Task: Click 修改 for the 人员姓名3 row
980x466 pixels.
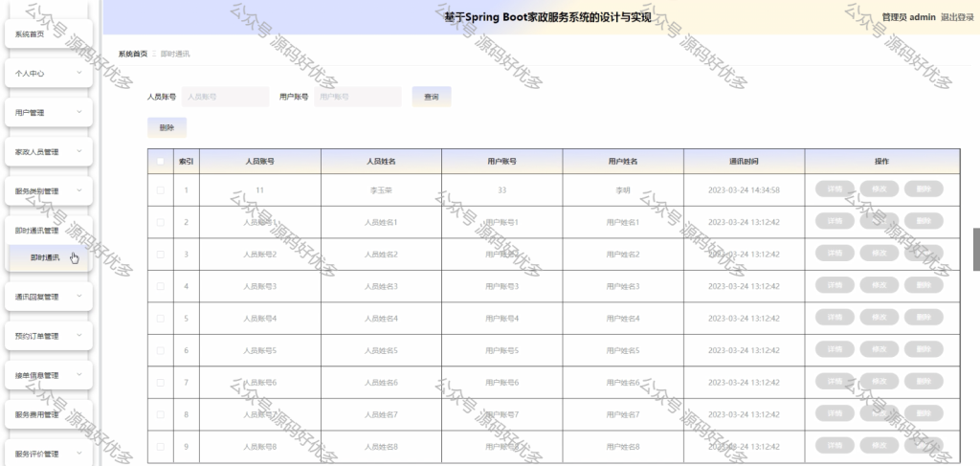Action: (x=880, y=285)
